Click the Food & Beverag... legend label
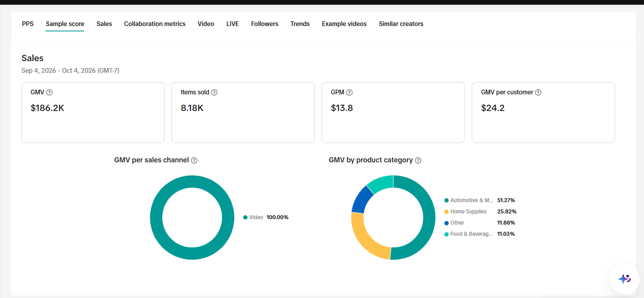 [x=471, y=234]
